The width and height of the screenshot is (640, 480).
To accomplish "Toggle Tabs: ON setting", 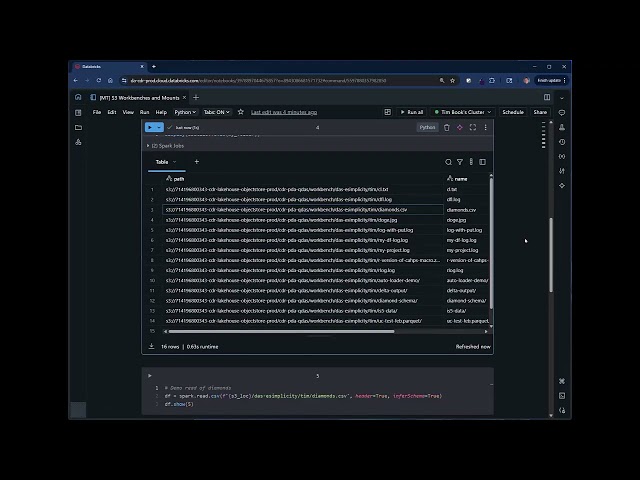I will (217, 112).
